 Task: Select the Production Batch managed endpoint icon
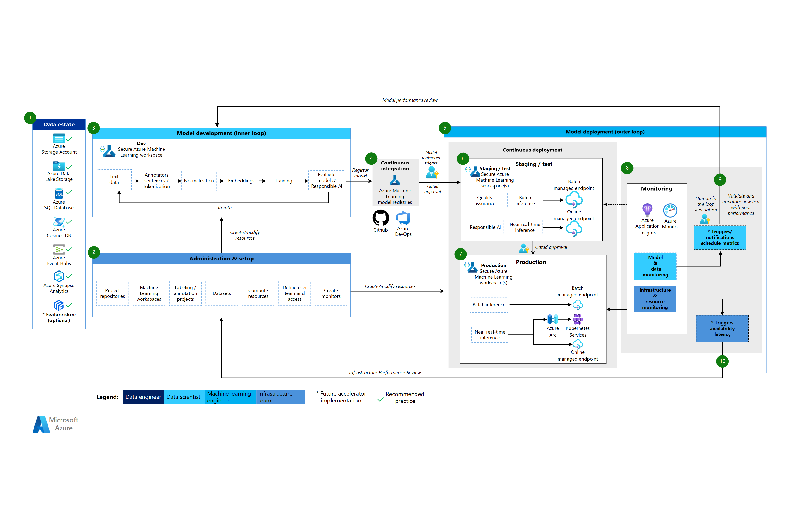578,305
